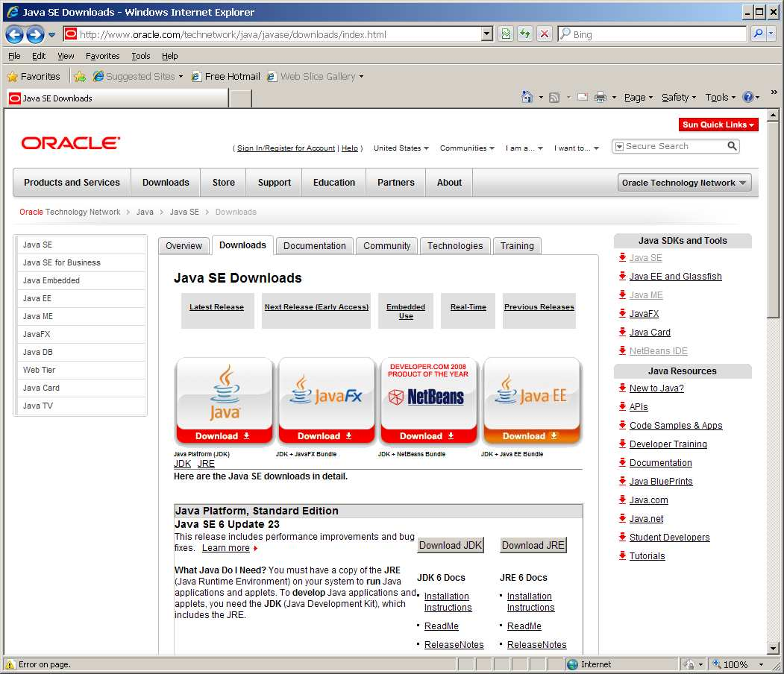Open Products and Services nav item

[72, 183]
